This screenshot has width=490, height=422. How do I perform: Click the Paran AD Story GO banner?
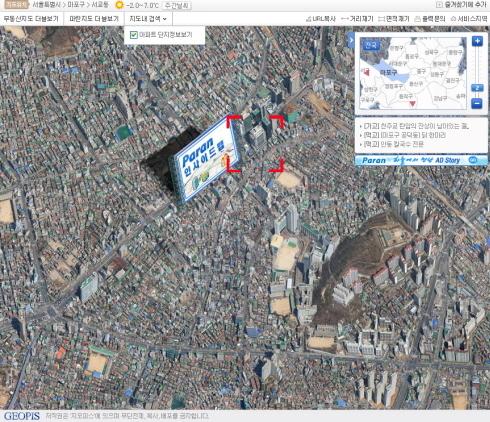point(421,160)
